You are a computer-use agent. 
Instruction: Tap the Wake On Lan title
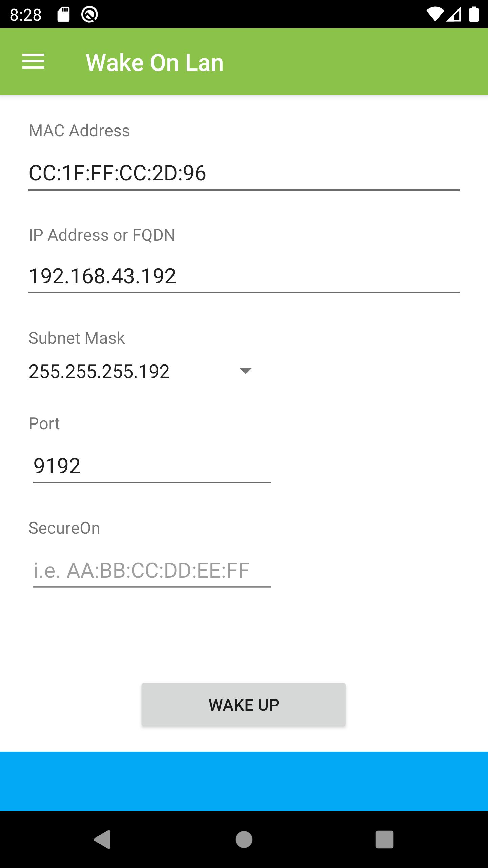coord(155,63)
